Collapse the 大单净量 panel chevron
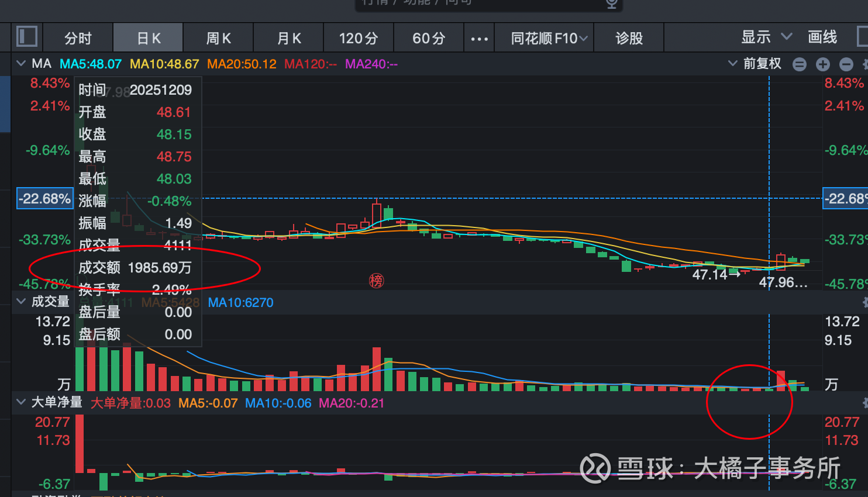The image size is (868, 497). [x=21, y=402]
